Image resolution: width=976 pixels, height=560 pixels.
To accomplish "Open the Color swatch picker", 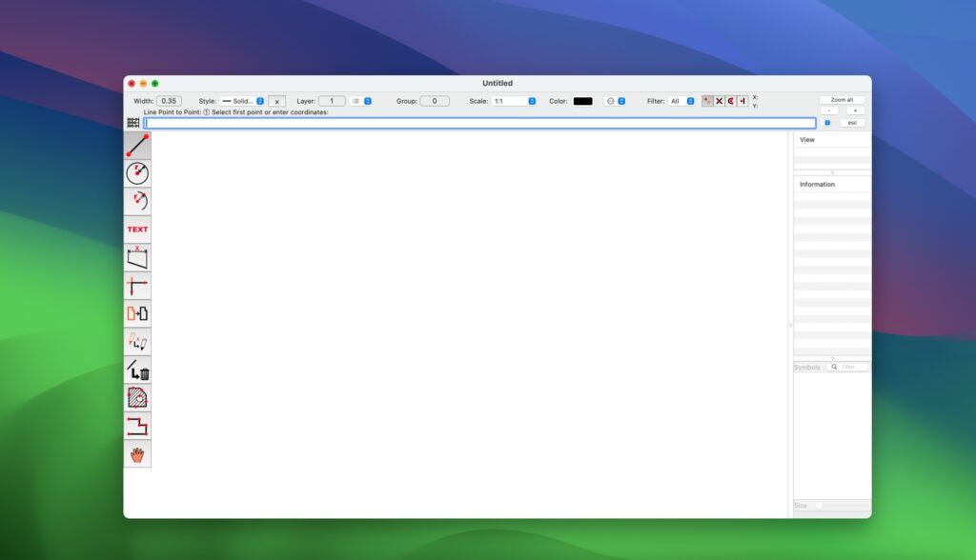I will [x=582, y=100].
